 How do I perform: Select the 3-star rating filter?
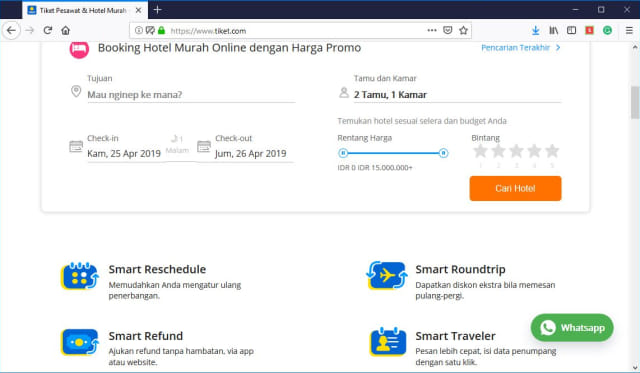pos(516,151)
